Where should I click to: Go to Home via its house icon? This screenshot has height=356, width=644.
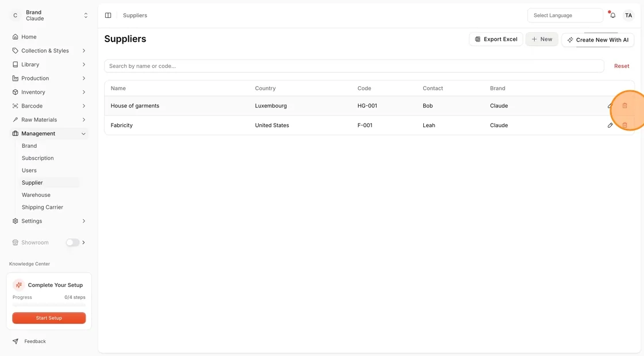click(x=15, y=37)
